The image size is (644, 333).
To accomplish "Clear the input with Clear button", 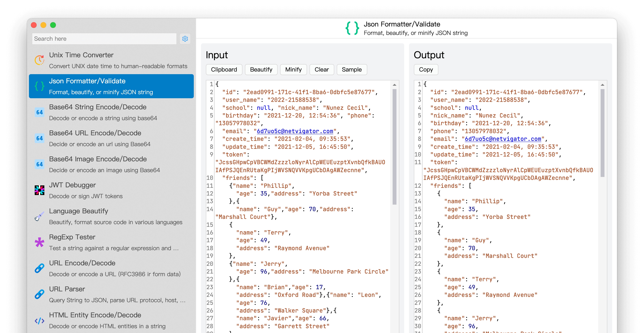I will 321,69.
